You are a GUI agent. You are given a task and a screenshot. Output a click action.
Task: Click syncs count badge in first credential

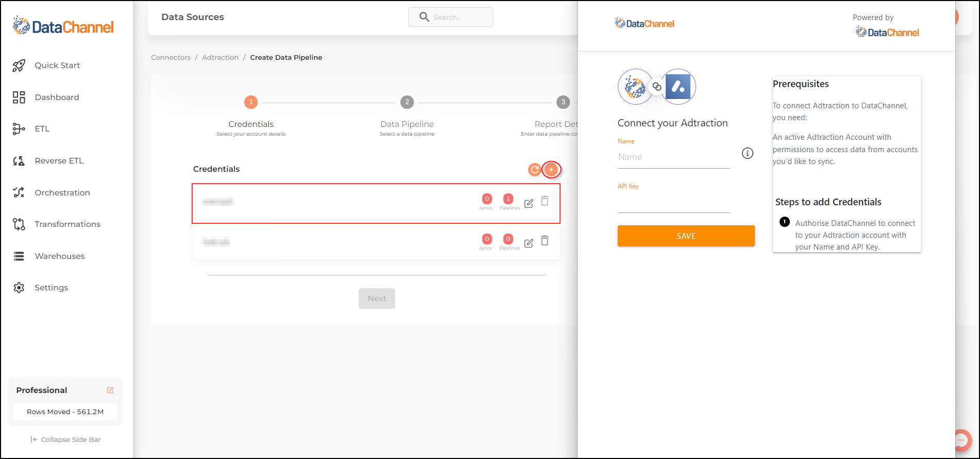point(487,199)
